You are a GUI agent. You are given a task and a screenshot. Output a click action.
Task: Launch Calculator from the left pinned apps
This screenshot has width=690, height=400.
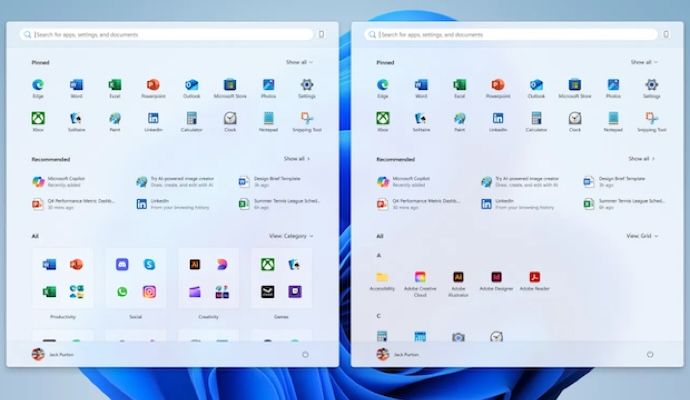[x=191, y=119]
